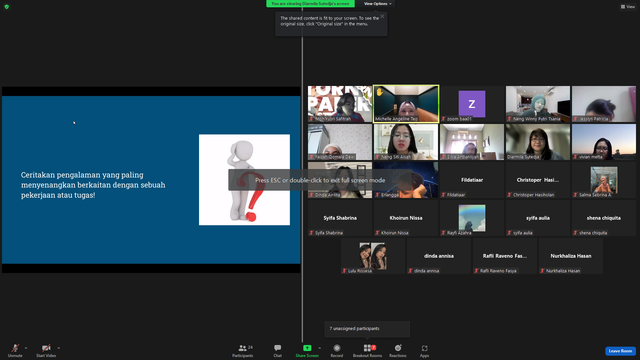This screenshot has height=360, width=640.
Task: Select Michelle Angeline Teo's video tile
Action: (x=406, y=104)
